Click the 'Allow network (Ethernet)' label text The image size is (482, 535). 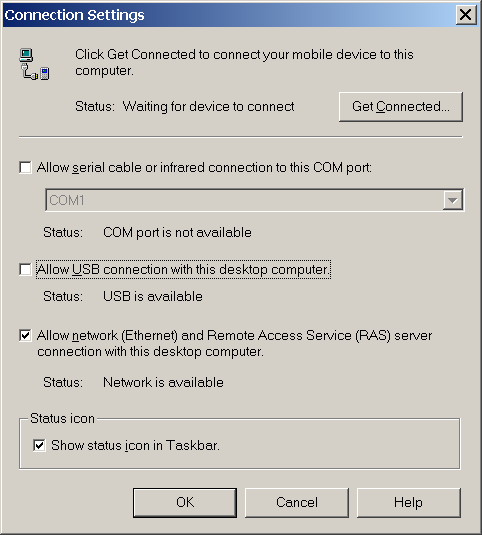click(x=234, y=343)
